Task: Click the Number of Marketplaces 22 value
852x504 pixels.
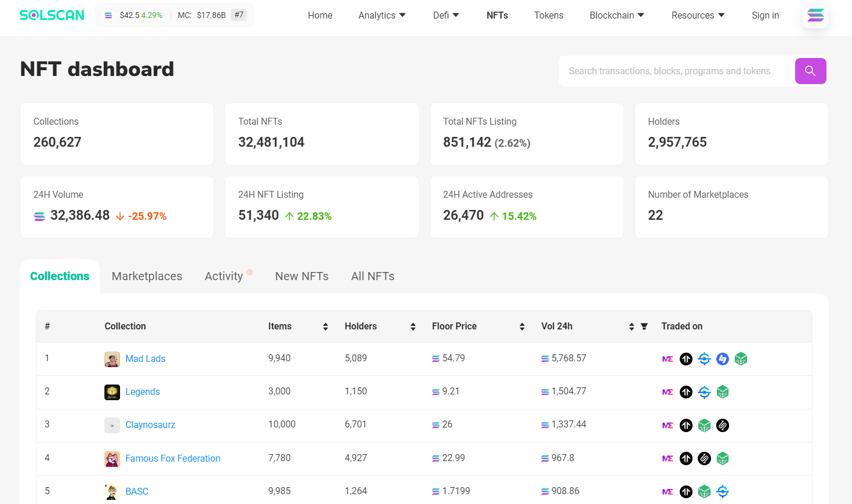Action: pyautogui.click(x=655, y=215)
